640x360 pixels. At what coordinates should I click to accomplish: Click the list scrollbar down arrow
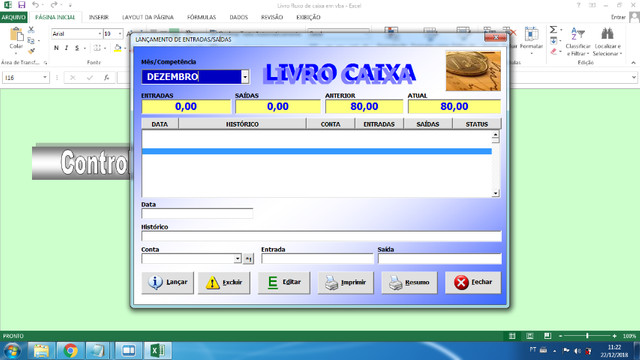click(496, 193)
